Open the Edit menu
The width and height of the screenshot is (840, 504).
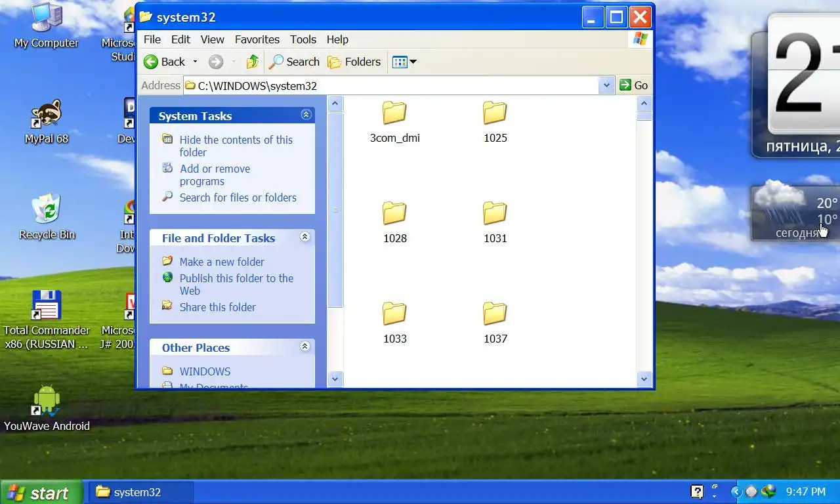180,39
